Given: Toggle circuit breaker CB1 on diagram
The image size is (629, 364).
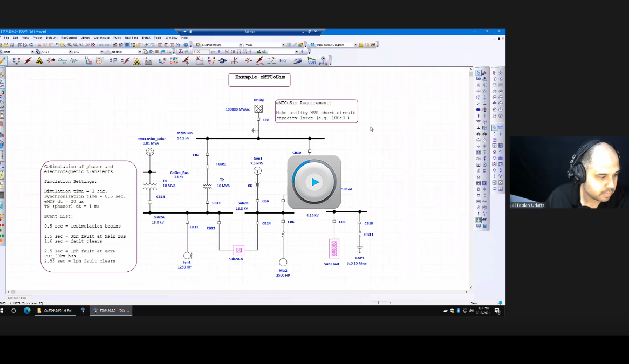Looking at the screenshot, I should pos(258,120).
